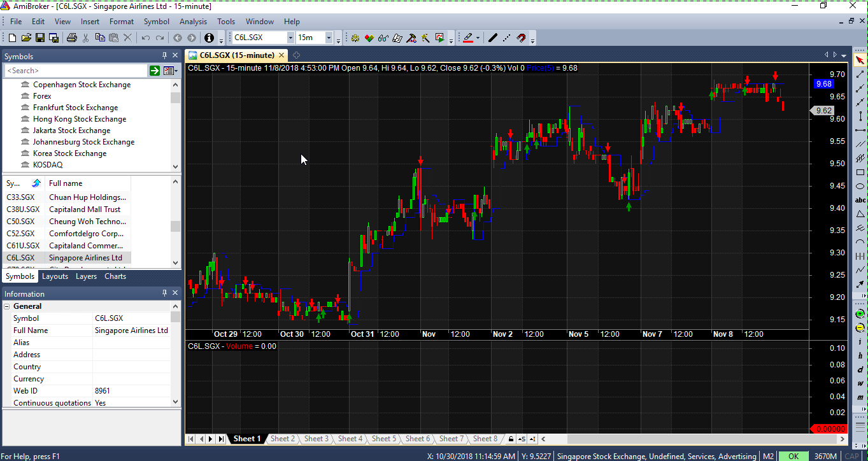Collapse the General section in Information

(x=7, y=306)
